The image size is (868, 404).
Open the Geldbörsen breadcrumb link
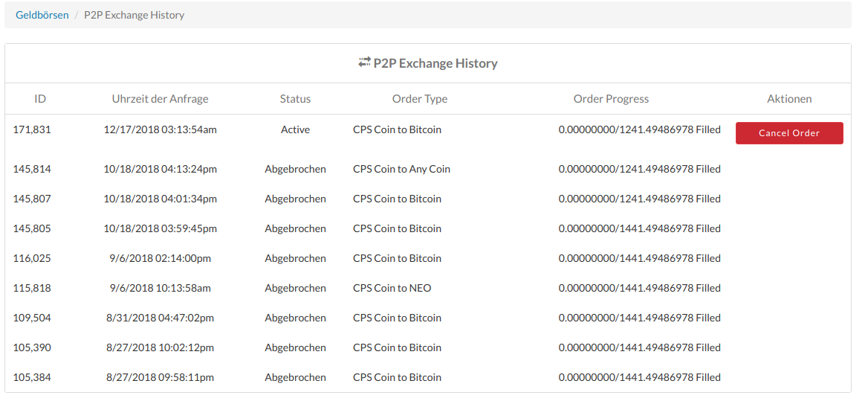42,15
